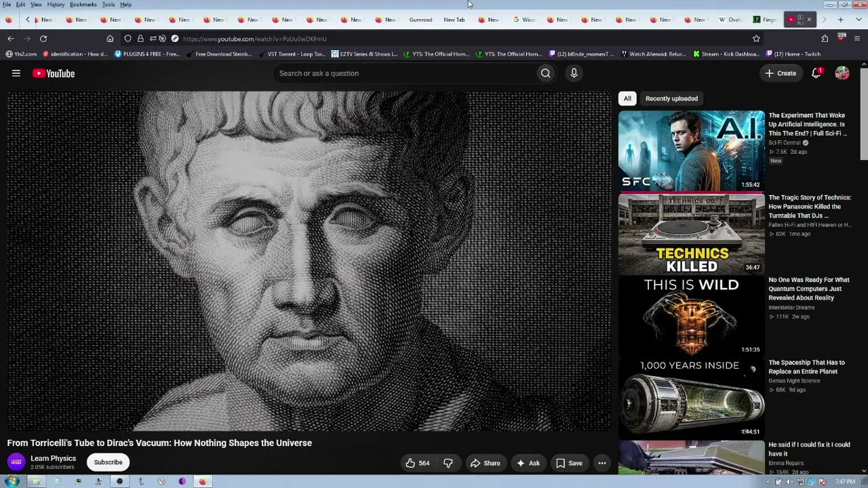Open the 1,000 Years Inside spaceship thumbnail
This screenshot has height=488, width=868.
click(x=691, y=399)
